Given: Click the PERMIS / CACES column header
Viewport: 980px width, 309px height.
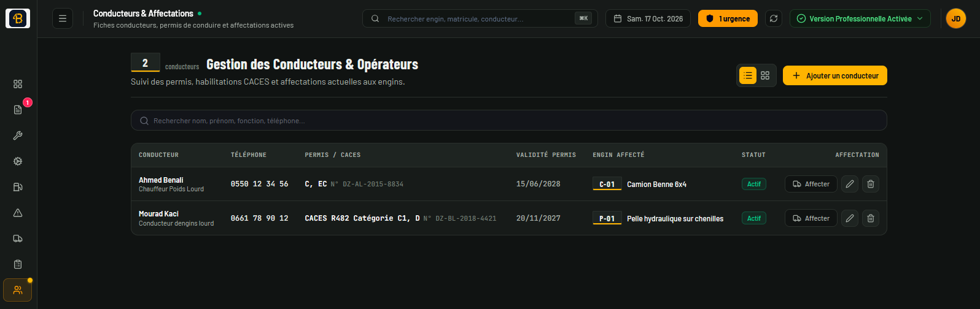Looking at the screenshot, I should 333,155.
